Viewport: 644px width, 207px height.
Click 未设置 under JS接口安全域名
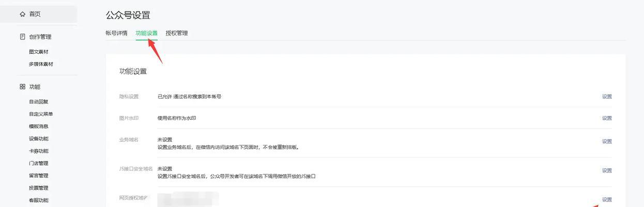[x=165, y=169]
